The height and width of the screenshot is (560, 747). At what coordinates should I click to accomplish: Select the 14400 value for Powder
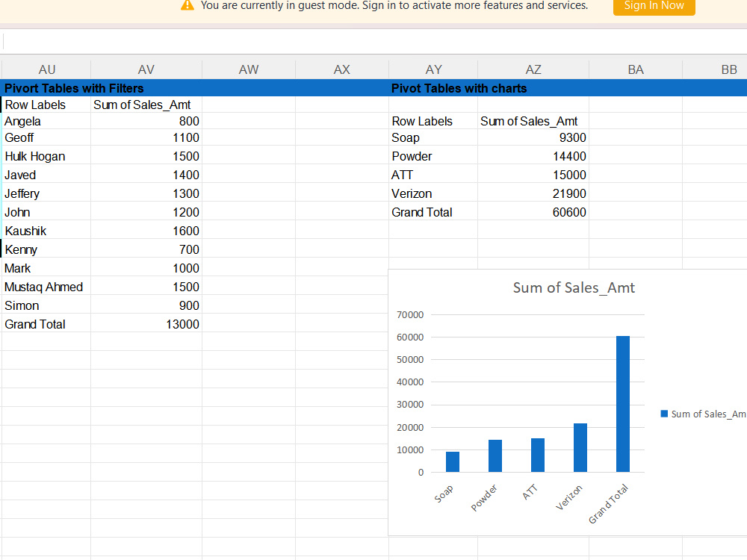(533, 156)
